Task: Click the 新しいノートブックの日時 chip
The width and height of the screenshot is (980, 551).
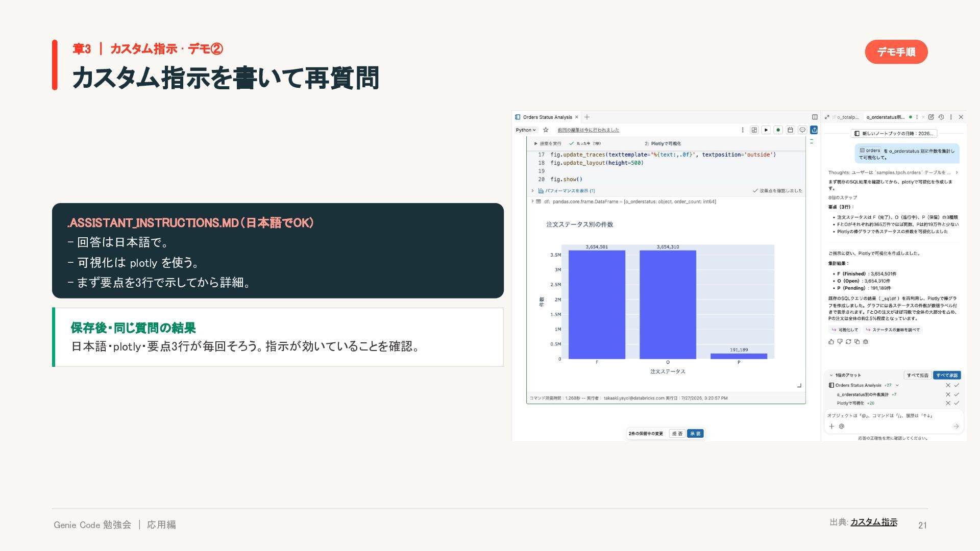Action: point(894,134)
